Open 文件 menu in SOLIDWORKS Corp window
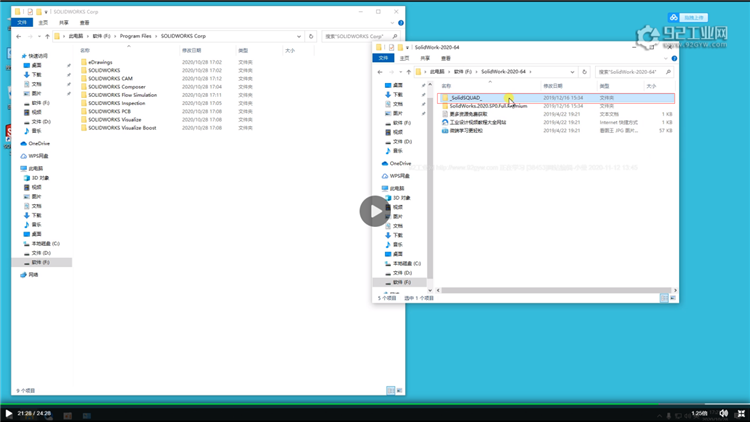Viewport: 750px width, 422px height. pos(22,22)
